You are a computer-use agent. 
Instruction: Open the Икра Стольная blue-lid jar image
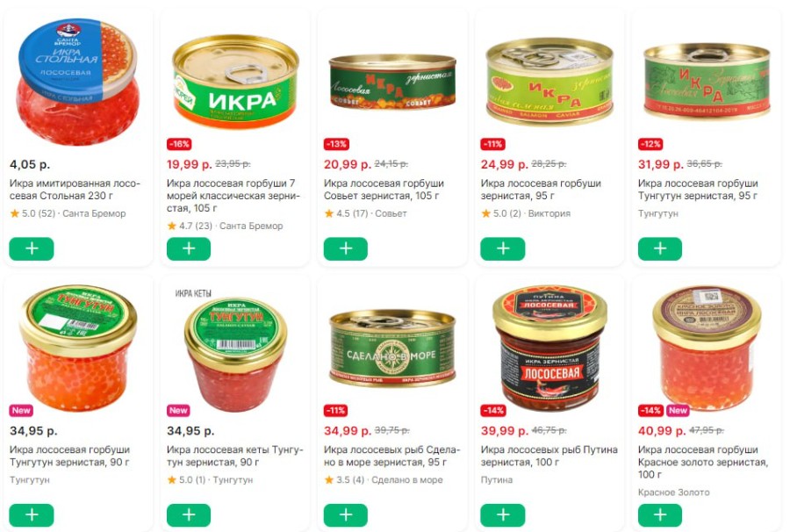point(78,81)
